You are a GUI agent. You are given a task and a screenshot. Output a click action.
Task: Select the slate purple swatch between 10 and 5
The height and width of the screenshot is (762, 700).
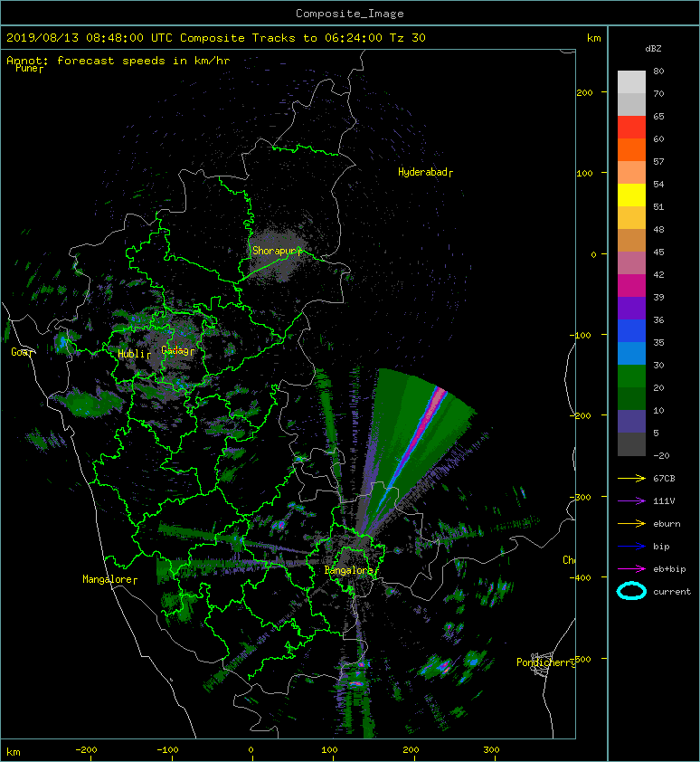pos(631,421)
